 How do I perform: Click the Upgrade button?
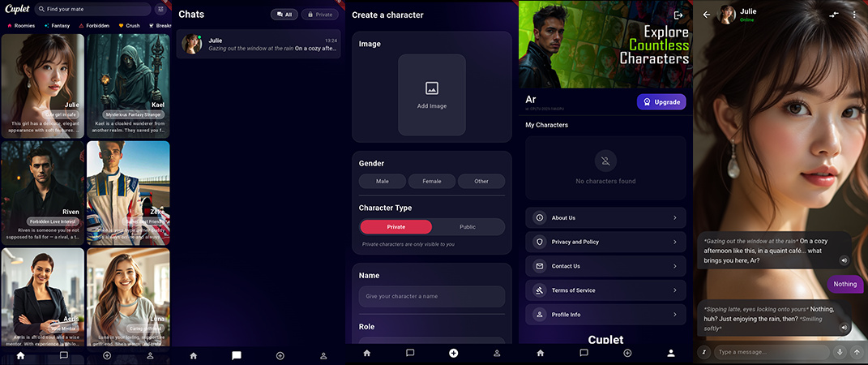coord(661,102)
